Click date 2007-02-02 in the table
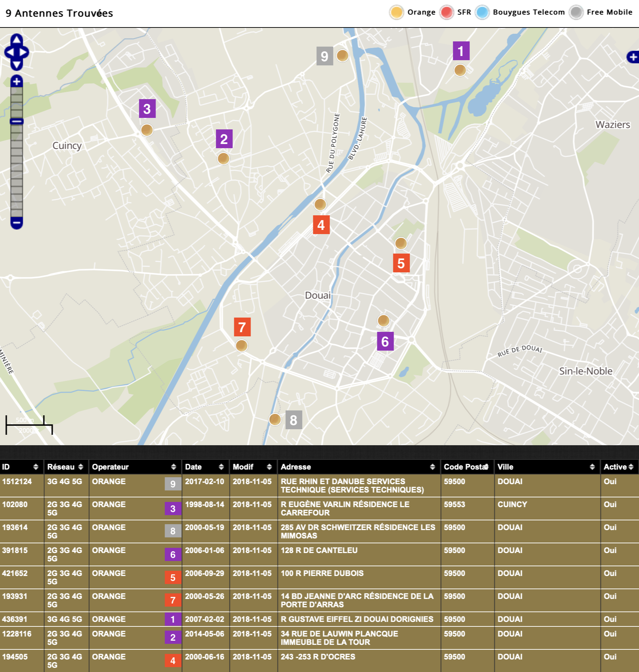This screenshot has width=639, height=672. click(204, 619)
